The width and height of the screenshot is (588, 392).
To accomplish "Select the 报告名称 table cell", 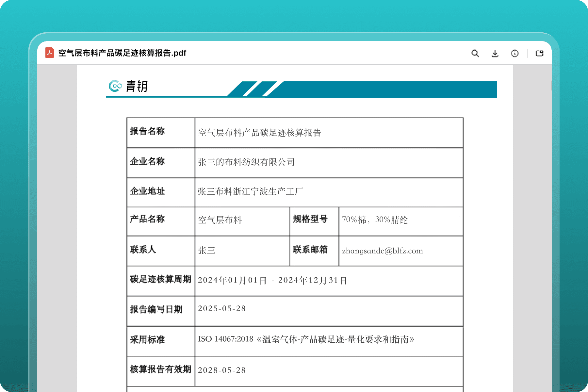I will (x=148, y=131).
